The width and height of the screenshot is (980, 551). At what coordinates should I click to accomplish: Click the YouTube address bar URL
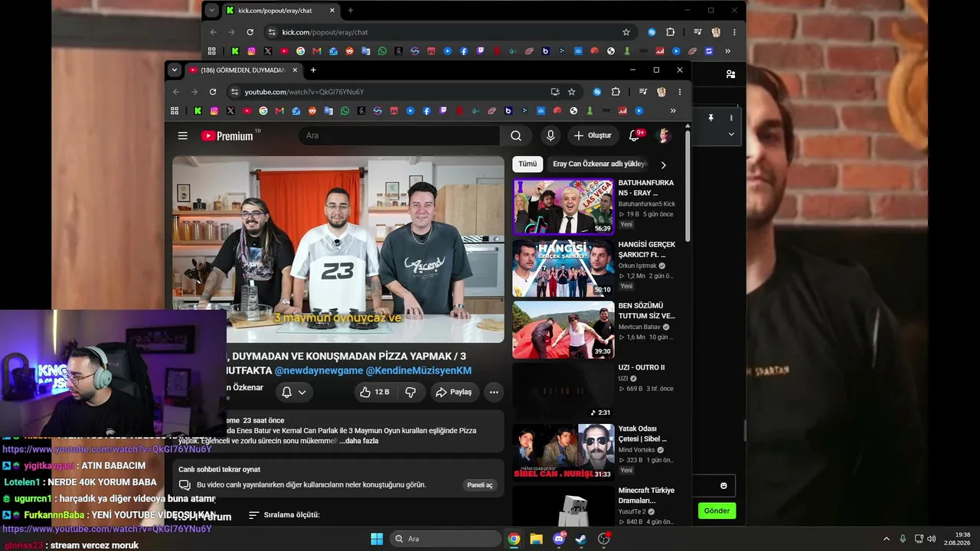(304, 92)
